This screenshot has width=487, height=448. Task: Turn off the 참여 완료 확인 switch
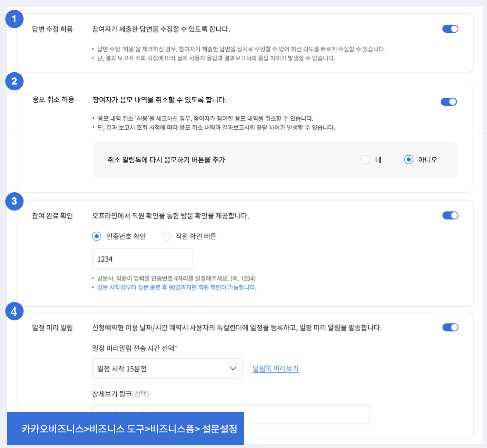click(450, 215)
